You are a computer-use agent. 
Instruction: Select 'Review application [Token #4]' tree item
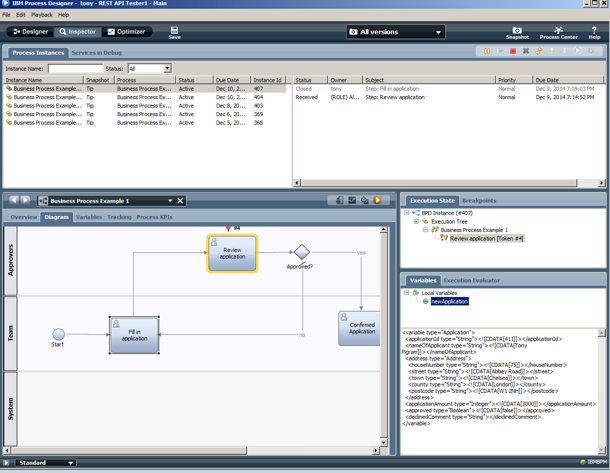(487, 238)
